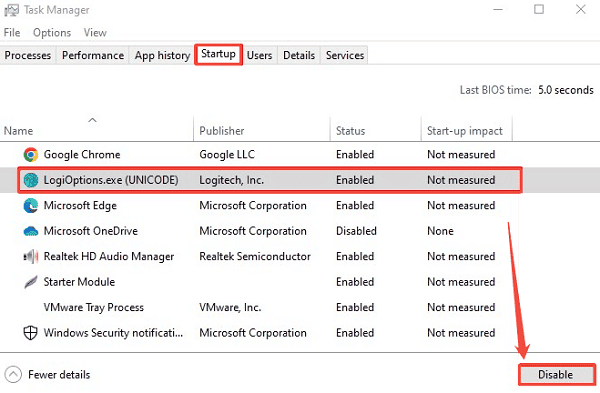Switch to the Details tab
Screen dimensions: 600x393
(299, 55)
